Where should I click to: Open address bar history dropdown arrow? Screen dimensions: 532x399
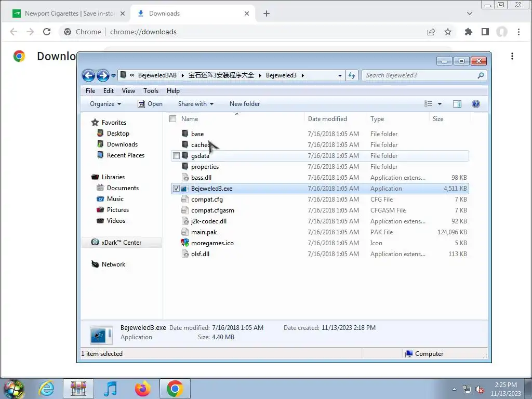340,76
